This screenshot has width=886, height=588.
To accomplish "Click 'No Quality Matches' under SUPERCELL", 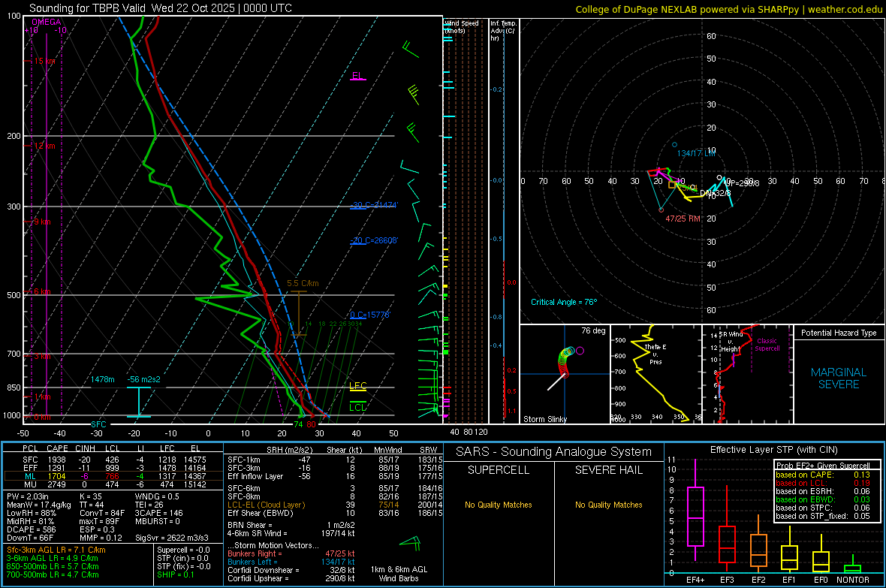I will pyautogui.click(x=499, y=505).
